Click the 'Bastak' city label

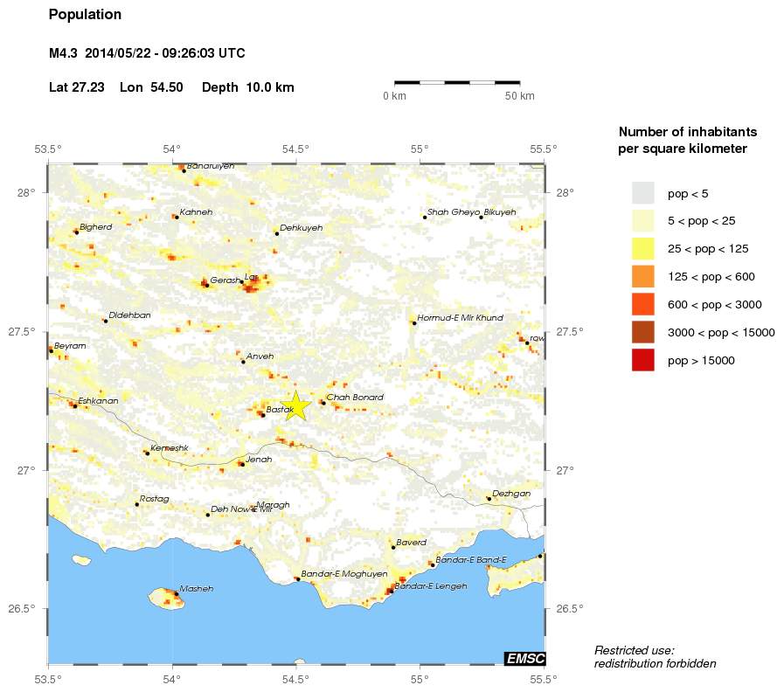280,410
